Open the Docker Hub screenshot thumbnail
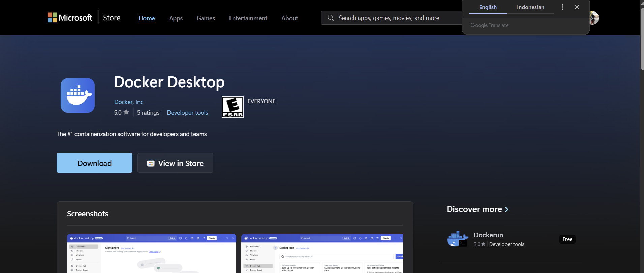This screenshot has height=273, width=644. click(322, 253)
